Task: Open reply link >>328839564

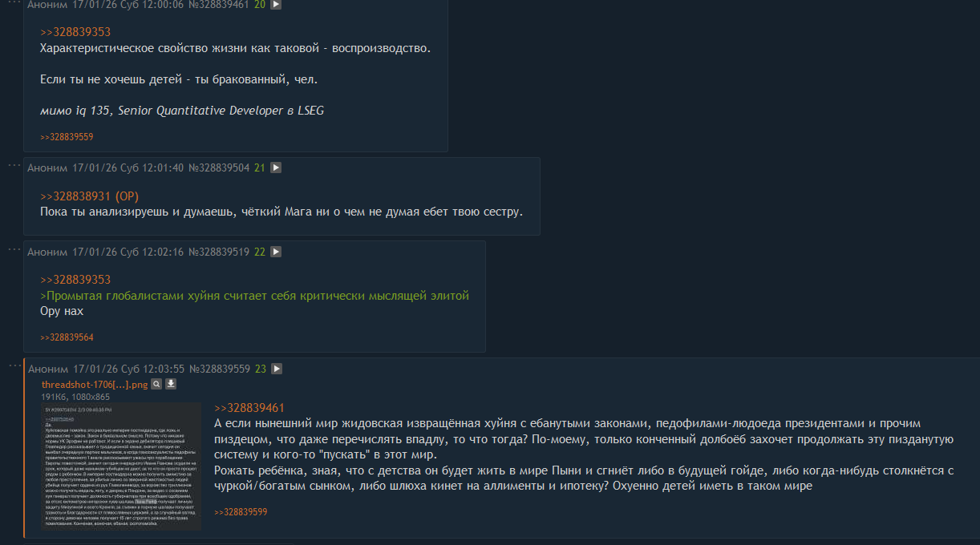Action: [67, 337]
